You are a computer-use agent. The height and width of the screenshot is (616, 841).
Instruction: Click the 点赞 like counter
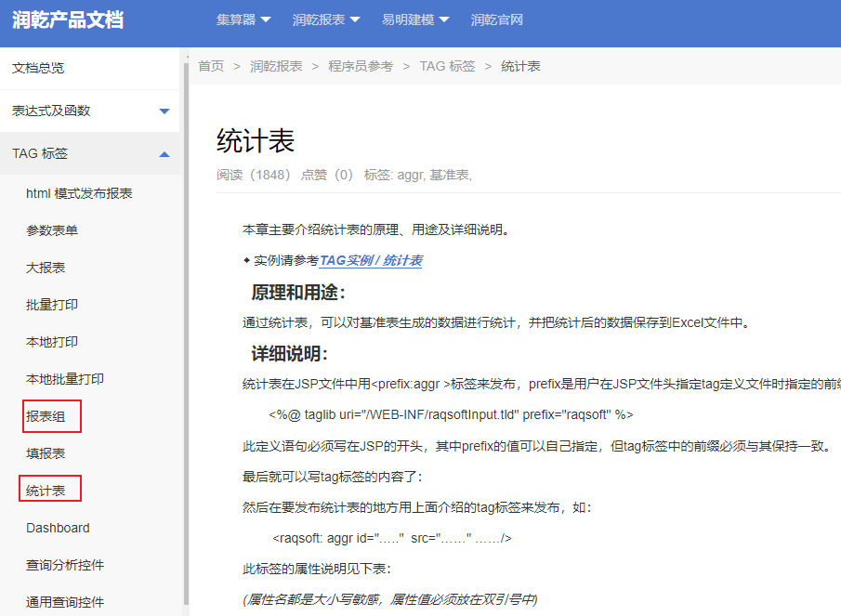pyautogui.click(x=326, y=175)
